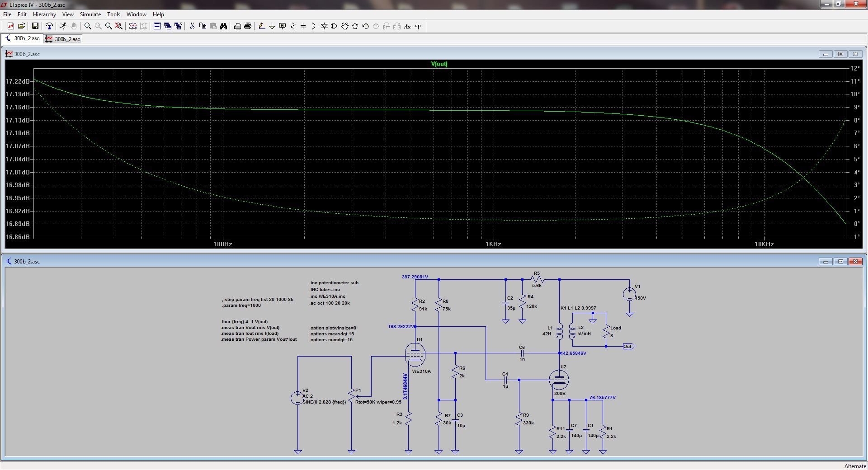
Task: Click the Run simulation icon
Action: 63,26
